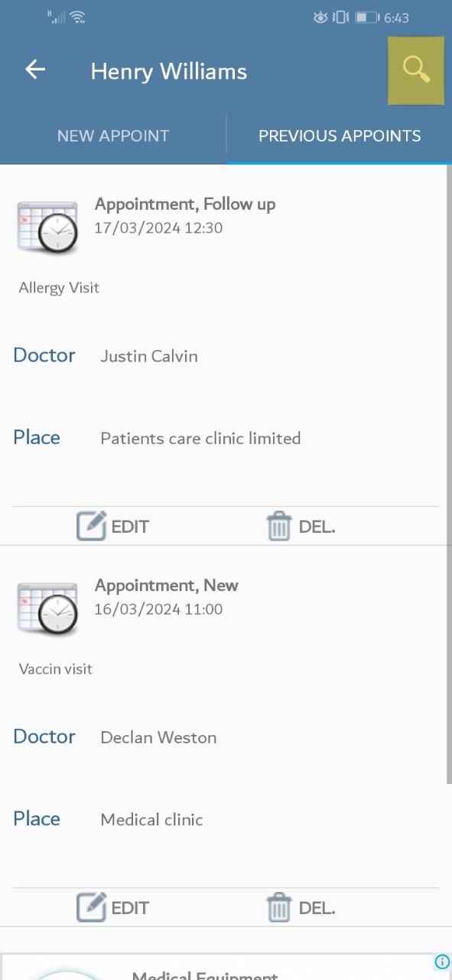Tap DEL. label for Declan Weston appointment
This screenshot has width=452, height=980.
pyautogui.click(x=317, y=908)
